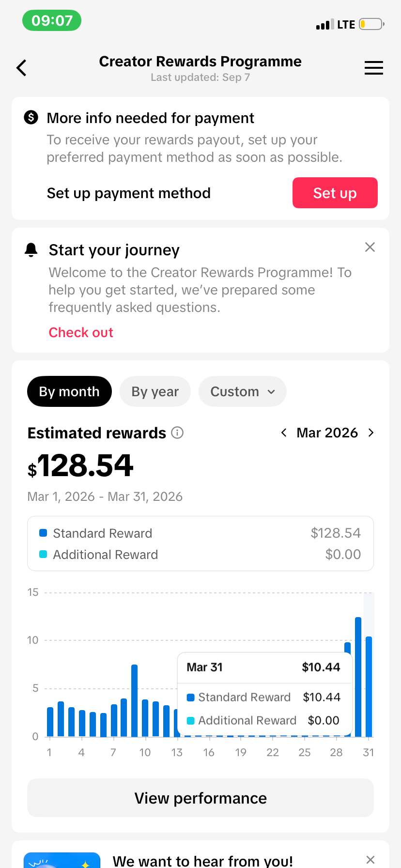Open the Check out link
Image resolution: width=401 pixels, height=868 pixels.
[81, 332]
